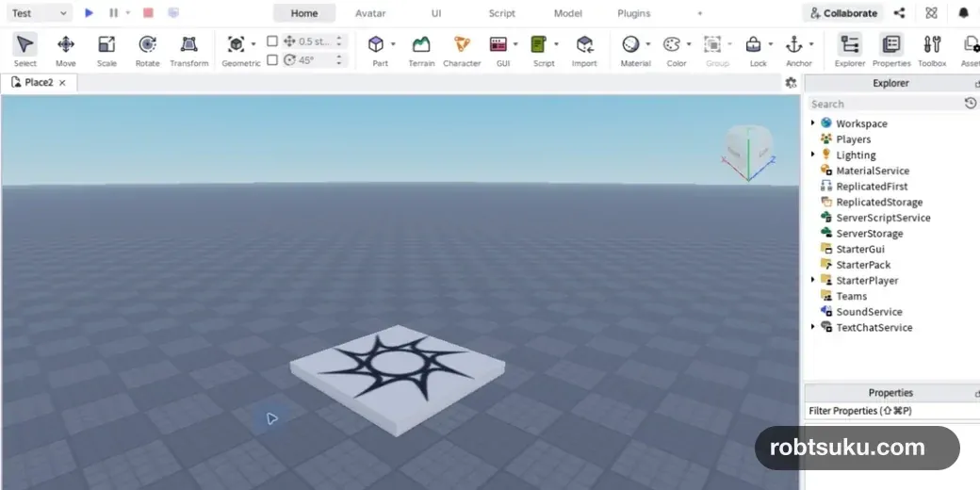Open the Home tab
Viewport: 980px width, 490px height.
(304, 13)
